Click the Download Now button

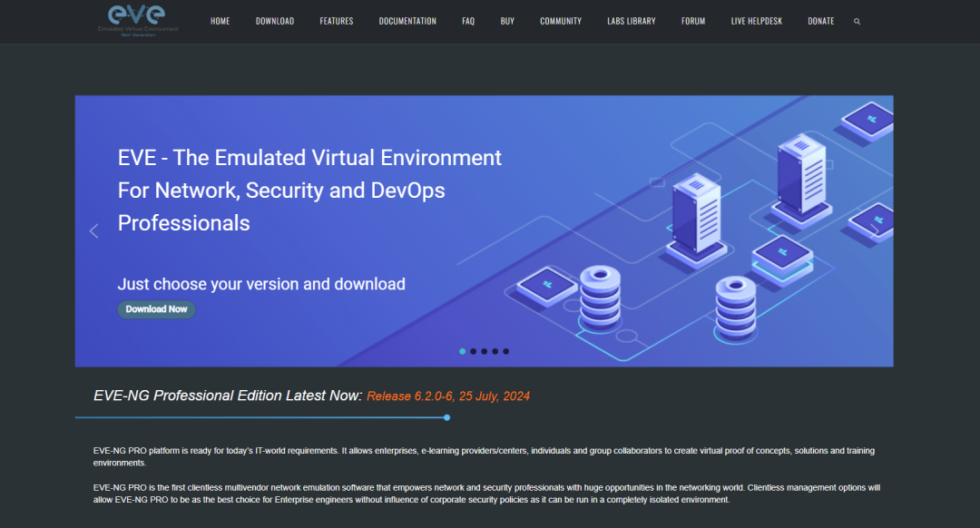pos(156,309)
